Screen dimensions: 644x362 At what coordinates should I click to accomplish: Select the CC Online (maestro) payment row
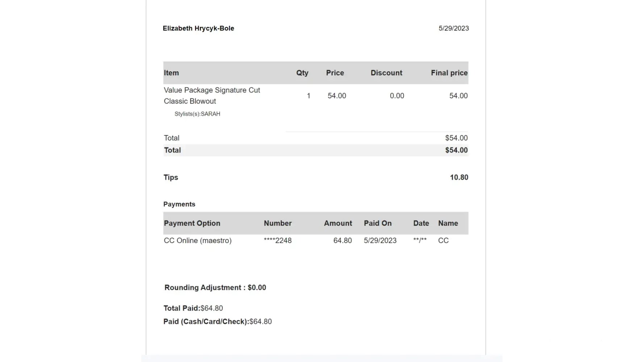pyautogui.click(x=197, y=241)
